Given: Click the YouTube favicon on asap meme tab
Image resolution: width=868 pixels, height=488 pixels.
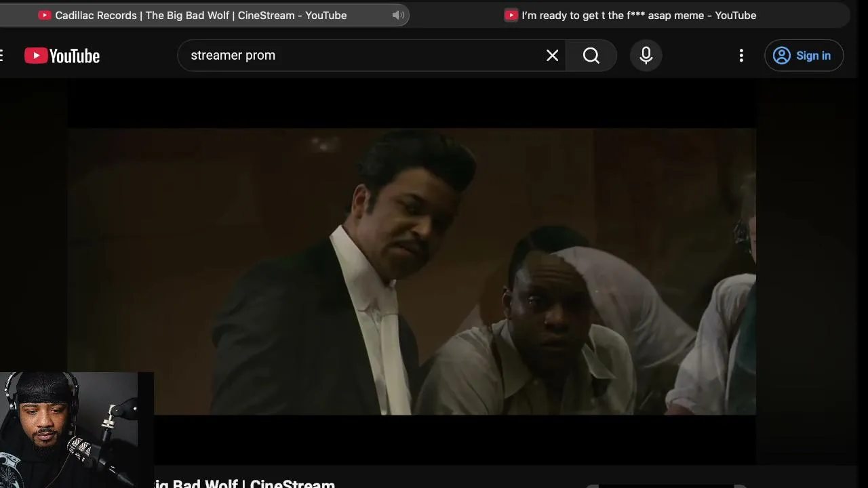Looking at the screenshot, I should click(511, 15).
